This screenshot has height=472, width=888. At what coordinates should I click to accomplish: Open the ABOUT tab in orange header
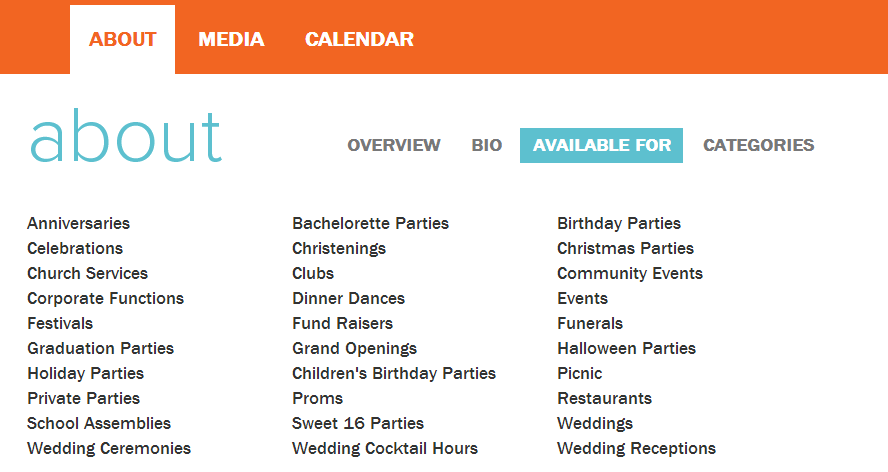[122, 39]
